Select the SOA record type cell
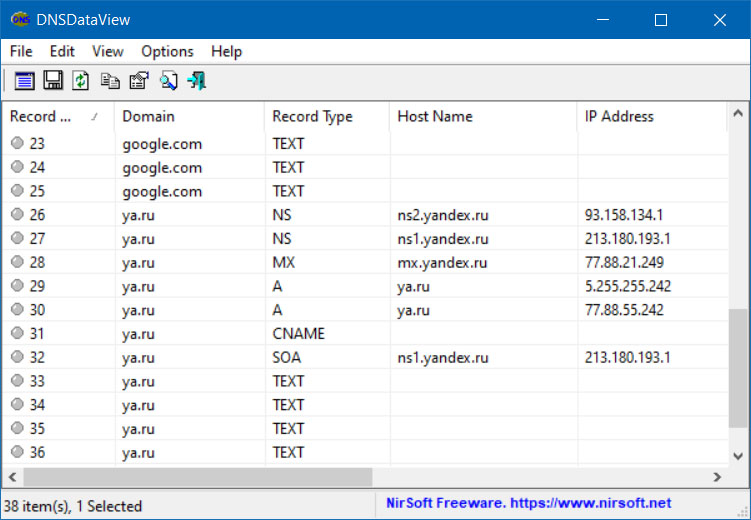 [x=286, y=357]
